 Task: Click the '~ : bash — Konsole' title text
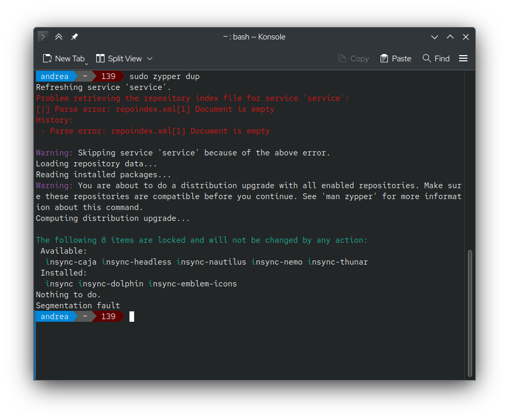254,37
